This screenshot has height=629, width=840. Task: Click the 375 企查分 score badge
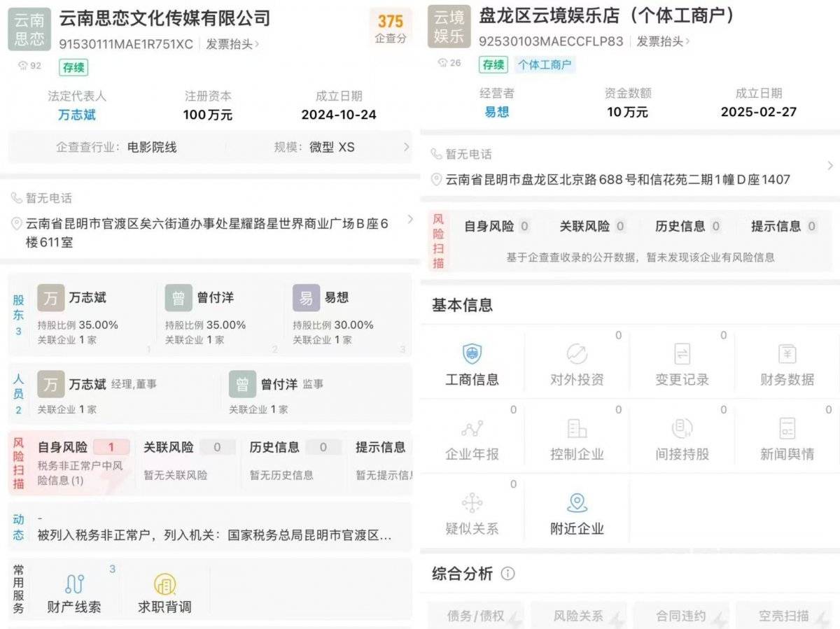point(390,28)
